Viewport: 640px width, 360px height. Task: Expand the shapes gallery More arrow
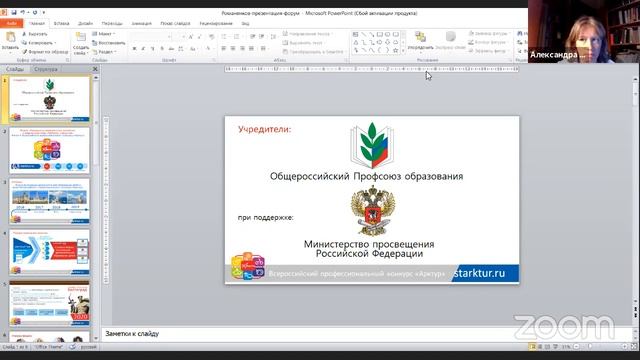(x=404, y=51)
